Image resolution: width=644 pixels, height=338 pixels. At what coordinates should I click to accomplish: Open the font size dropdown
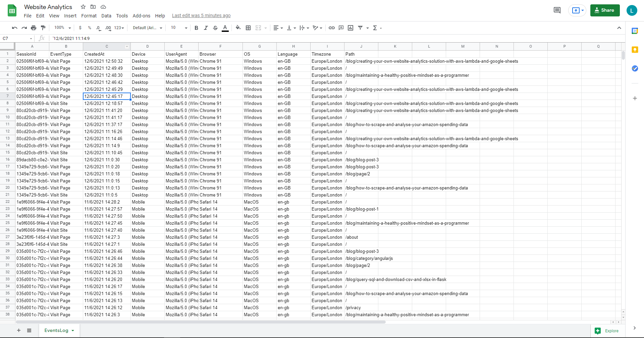(x=178, y=28)
